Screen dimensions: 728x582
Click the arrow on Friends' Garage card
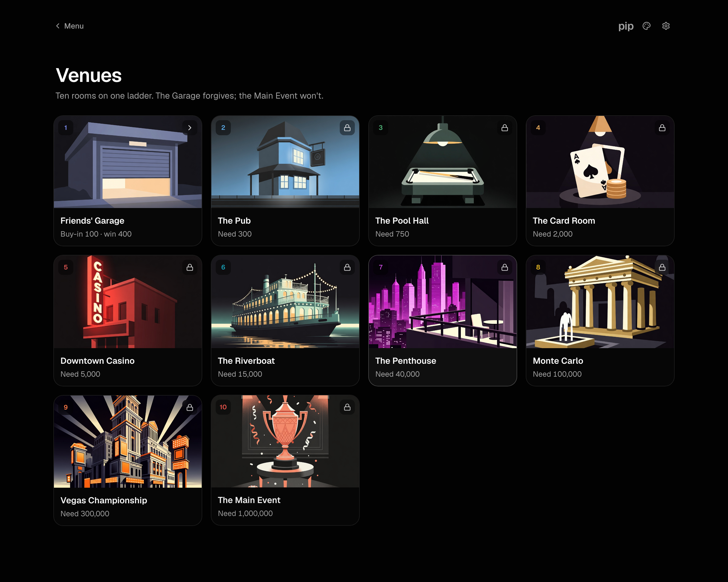[x=190, y=128]
